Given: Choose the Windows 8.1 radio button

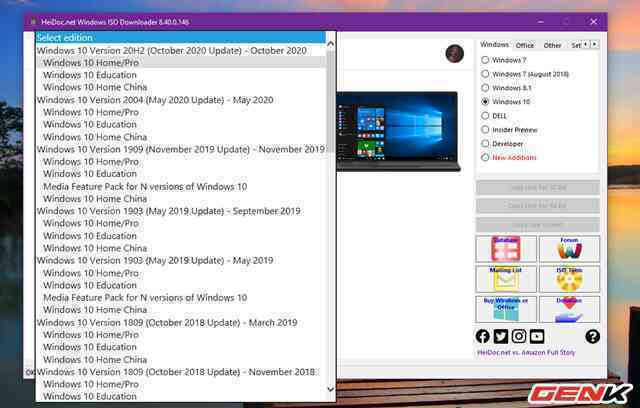Looking at the screenshot, I should tap(485, 88).
